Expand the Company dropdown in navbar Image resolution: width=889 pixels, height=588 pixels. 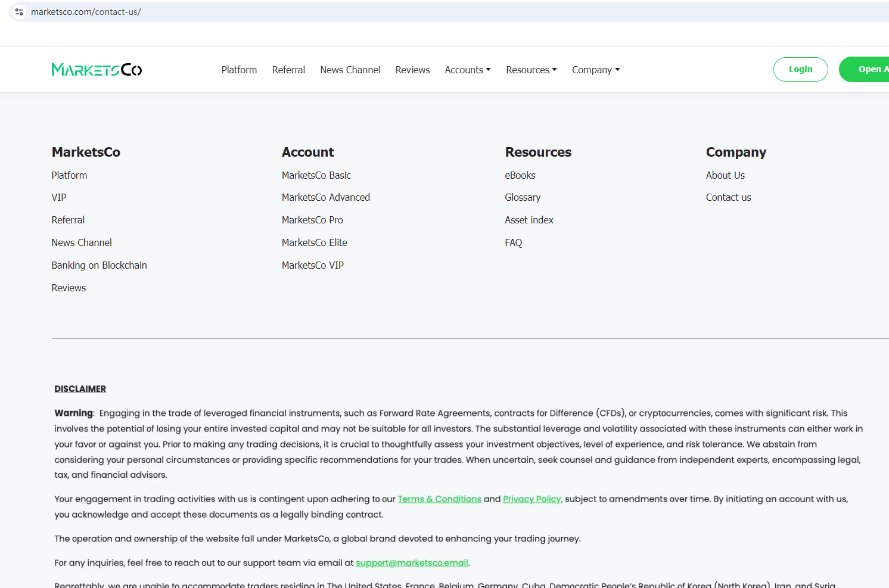pos(595,70)
